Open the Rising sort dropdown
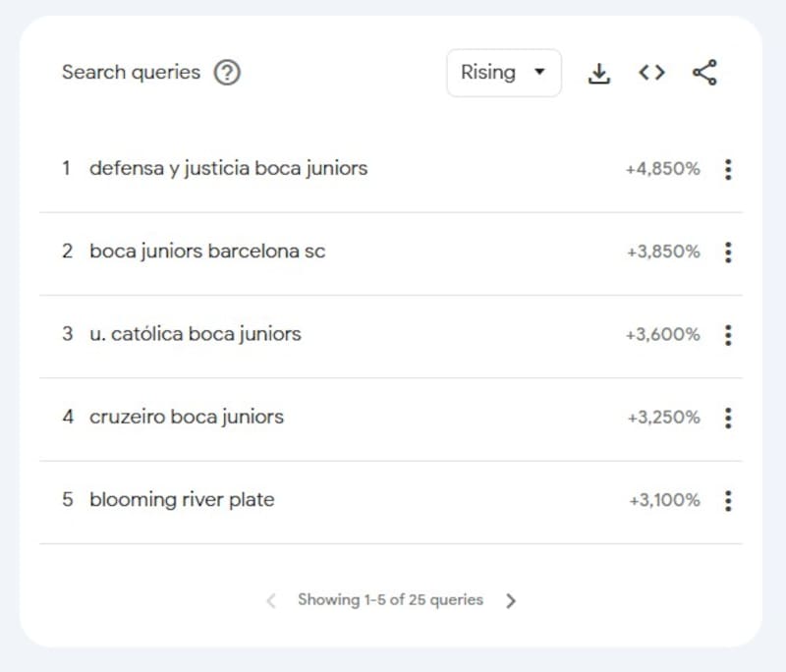The height and width of the screenshot is (672, 786). [504, 73]
